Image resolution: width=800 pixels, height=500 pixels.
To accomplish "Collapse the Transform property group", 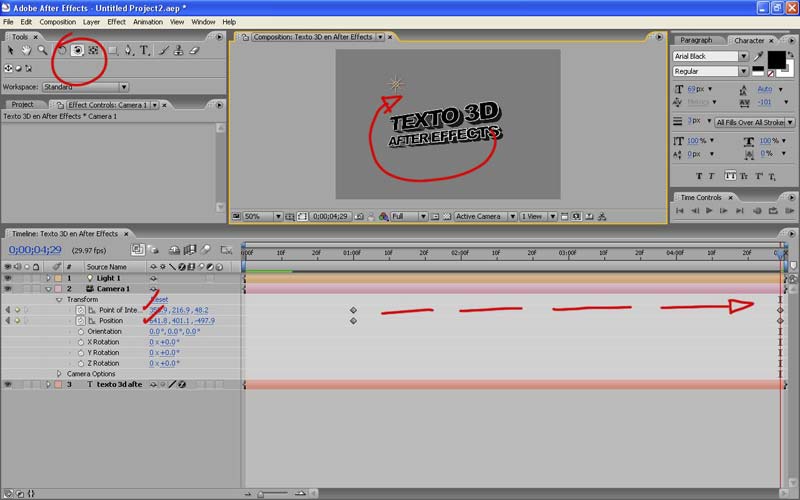I will click(59, 299).
